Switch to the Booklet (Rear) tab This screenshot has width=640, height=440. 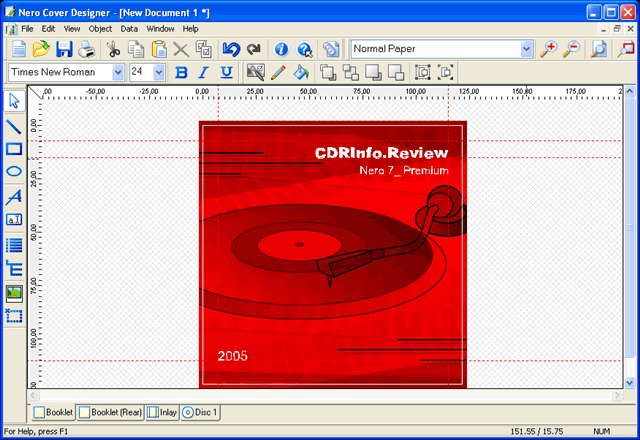click(111, 412)
